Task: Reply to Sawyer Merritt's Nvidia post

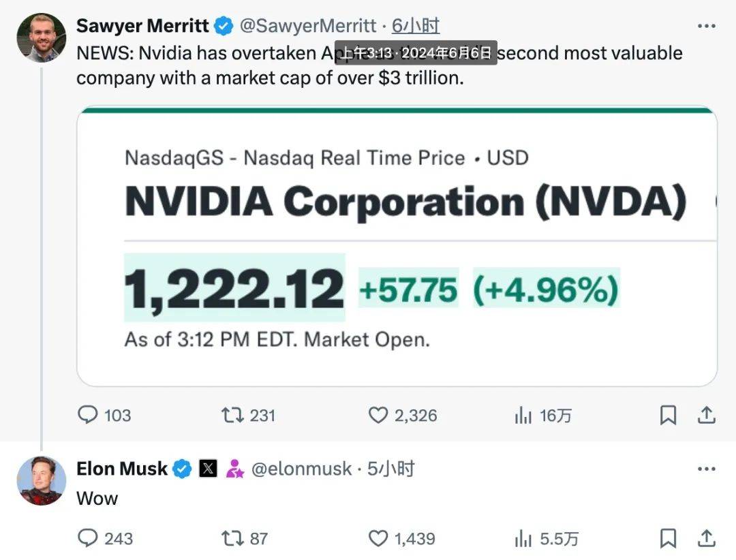Action: click(88, 415)
